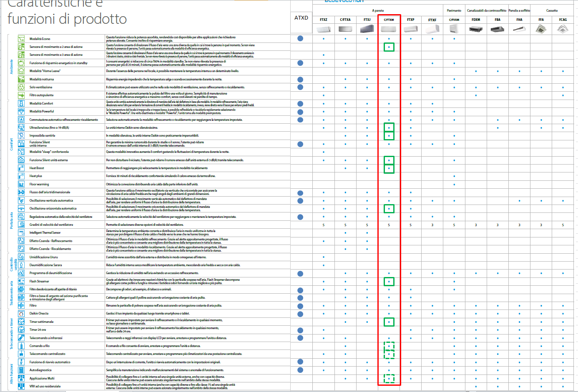Screen dimensions: 578x392
Task: Click the standby energy saving icon
Action: click(x=21, y=63)
